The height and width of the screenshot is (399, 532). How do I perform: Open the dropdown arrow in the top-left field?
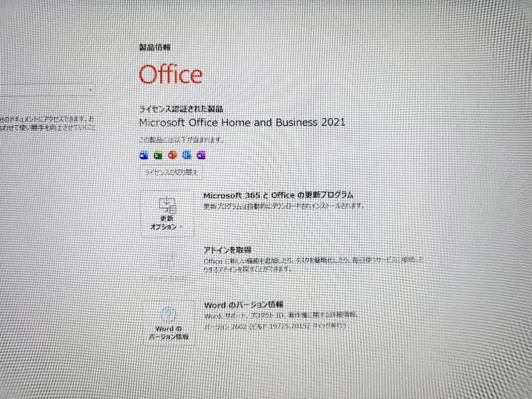coord(91,89)
